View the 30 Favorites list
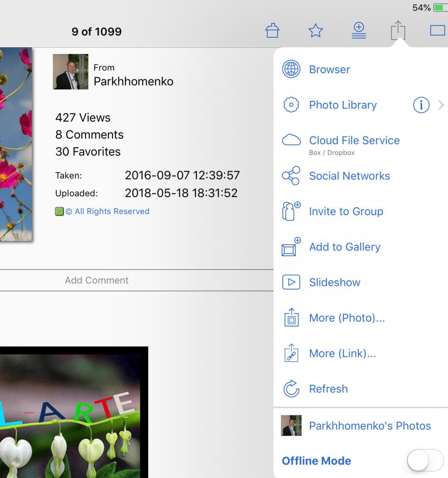The image size is (448, 478). [x=88, y=152]
